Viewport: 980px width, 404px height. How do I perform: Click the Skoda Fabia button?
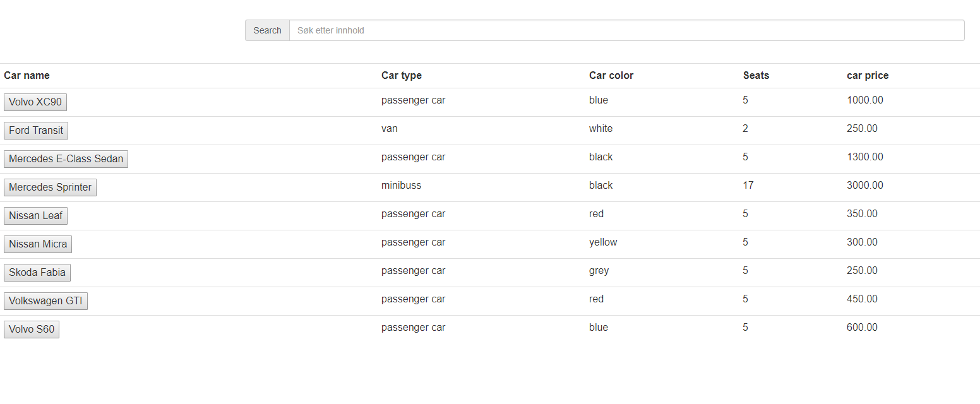pos(37,272)
